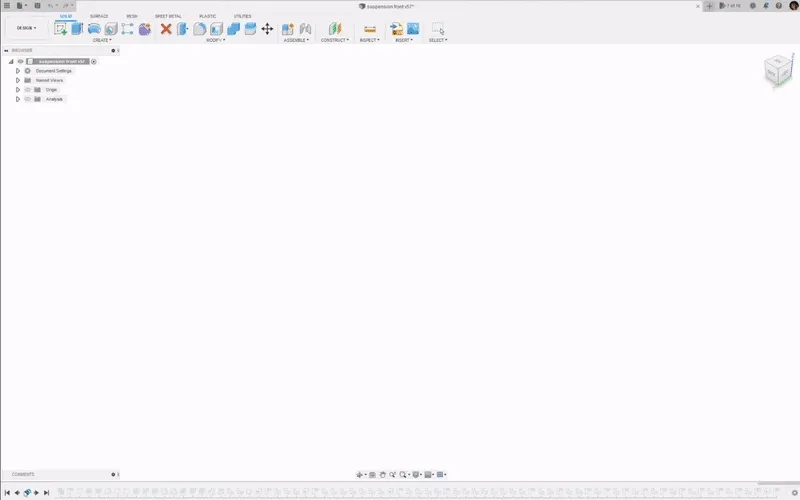Collapse the Browser panel
This screenshot has height=500, width=800.
click(x=6, y=51)
